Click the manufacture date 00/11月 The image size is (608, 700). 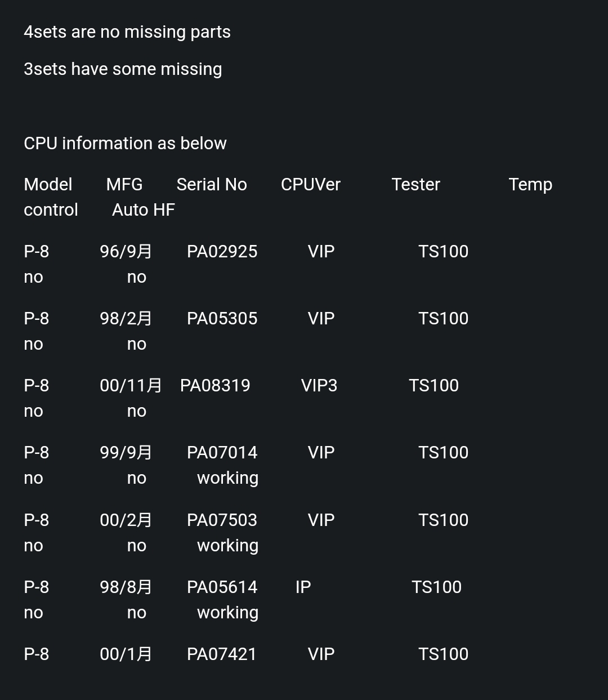(x=131, y=386)
